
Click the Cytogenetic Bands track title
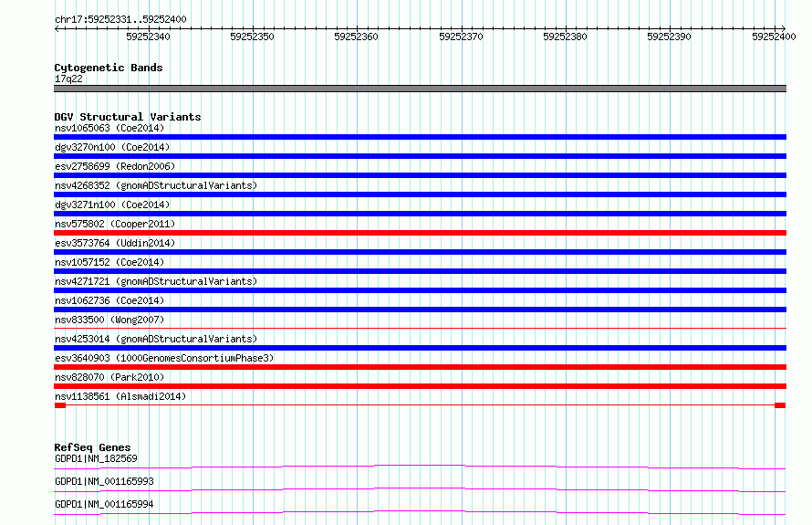(109, 68)
